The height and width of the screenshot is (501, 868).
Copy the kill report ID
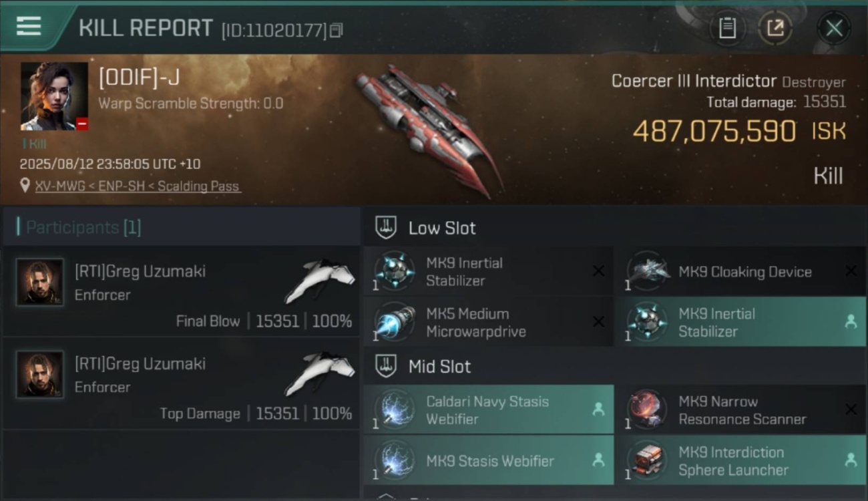coord(337,30)
